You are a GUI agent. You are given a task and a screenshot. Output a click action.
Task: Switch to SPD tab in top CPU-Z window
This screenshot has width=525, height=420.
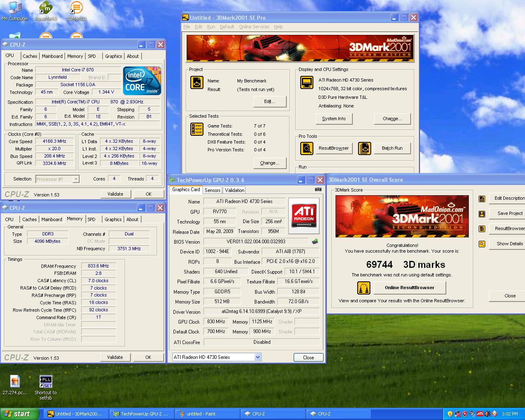click(x=92, y=56)
